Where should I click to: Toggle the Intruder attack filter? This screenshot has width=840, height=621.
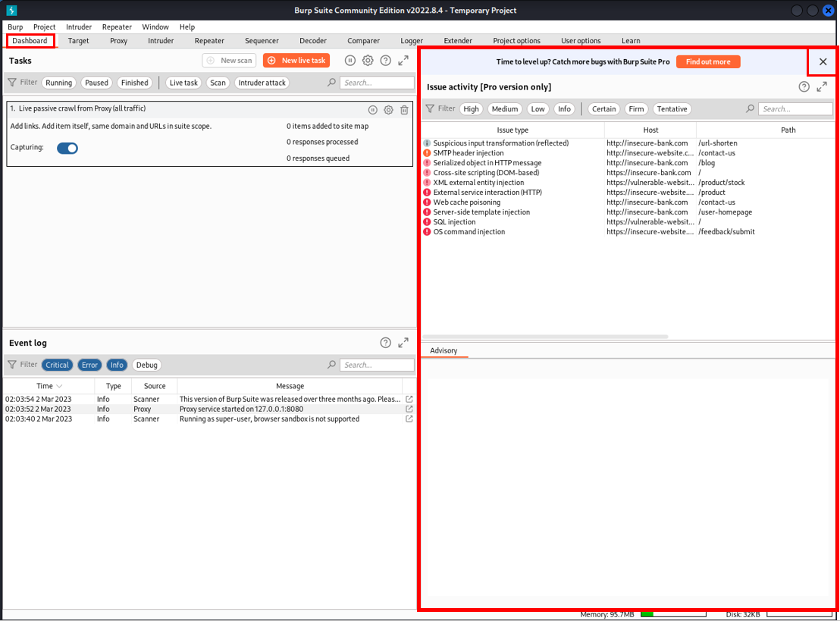262,83
